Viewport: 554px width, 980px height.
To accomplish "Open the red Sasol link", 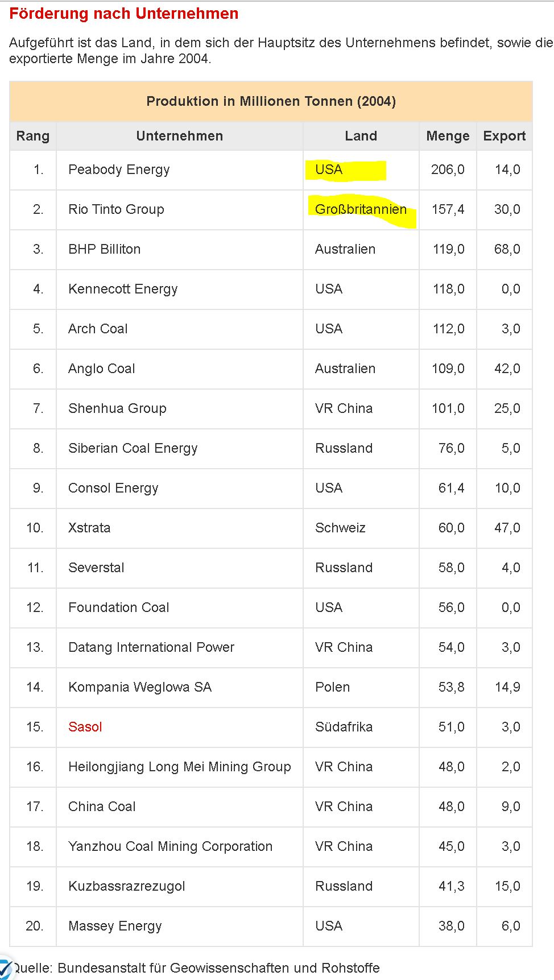I will point(85,727).
